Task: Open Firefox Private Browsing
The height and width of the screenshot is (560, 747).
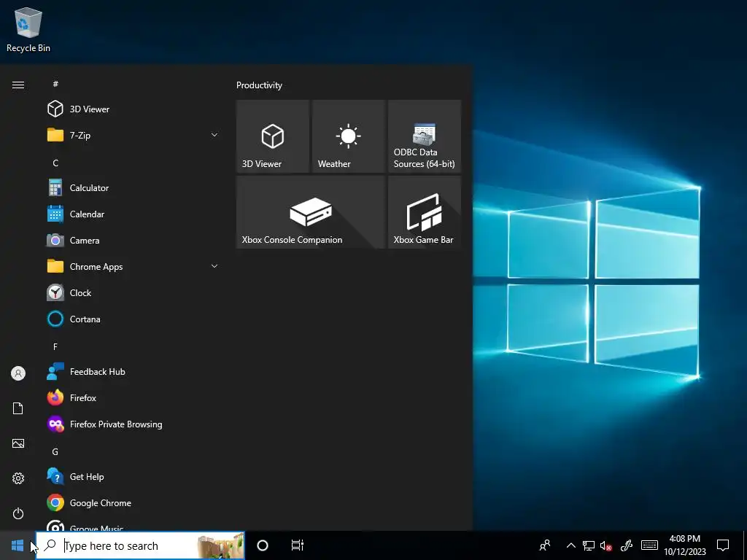Action: pyautogui.click(x=133, y=424)
